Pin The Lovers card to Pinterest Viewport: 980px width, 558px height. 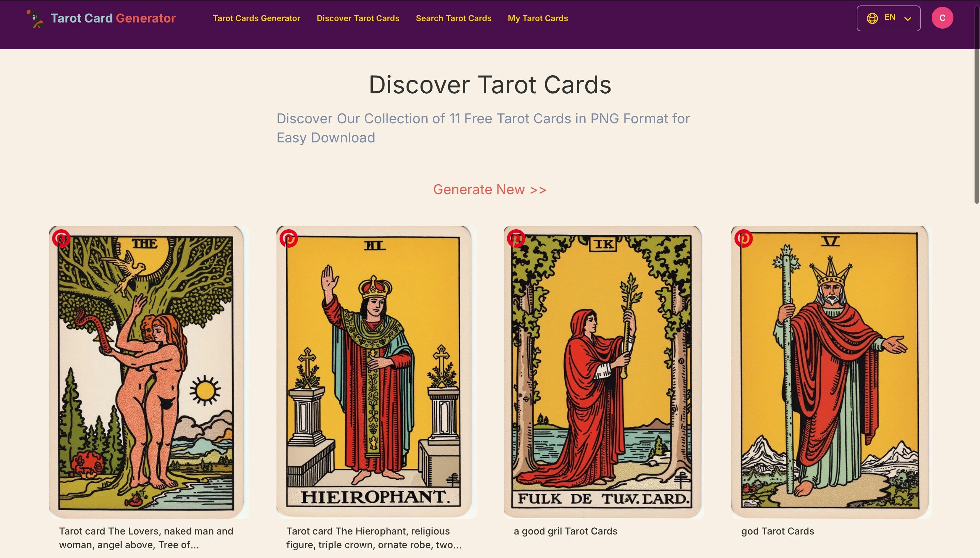pyautogui.click(x=61, y=238)
